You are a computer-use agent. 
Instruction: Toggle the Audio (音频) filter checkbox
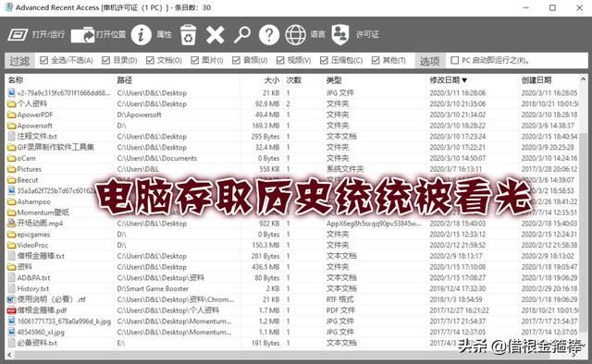point(237,60)
